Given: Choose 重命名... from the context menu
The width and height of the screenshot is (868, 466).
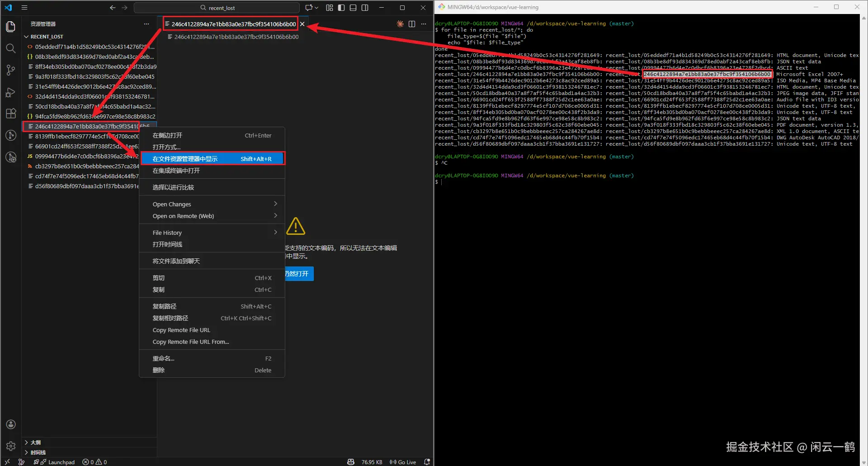Looking at the screenshot, I should coord(212,358).
